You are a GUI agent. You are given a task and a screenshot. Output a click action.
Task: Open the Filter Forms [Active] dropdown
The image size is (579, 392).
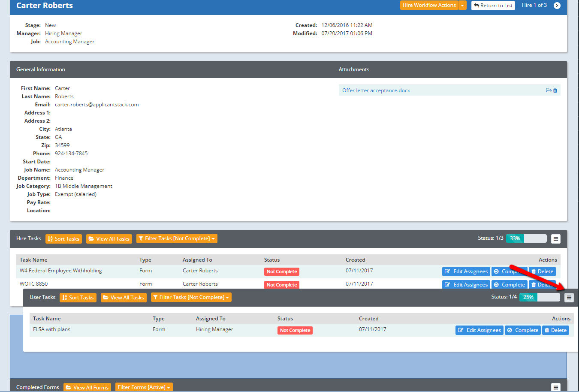pyautogui.click(x=144, y=387)
